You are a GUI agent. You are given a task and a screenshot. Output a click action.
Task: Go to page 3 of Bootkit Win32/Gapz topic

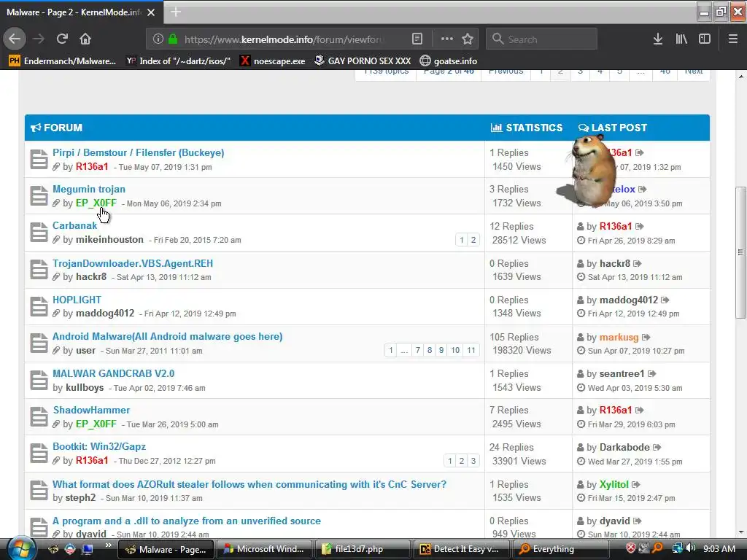click(473, 461)
